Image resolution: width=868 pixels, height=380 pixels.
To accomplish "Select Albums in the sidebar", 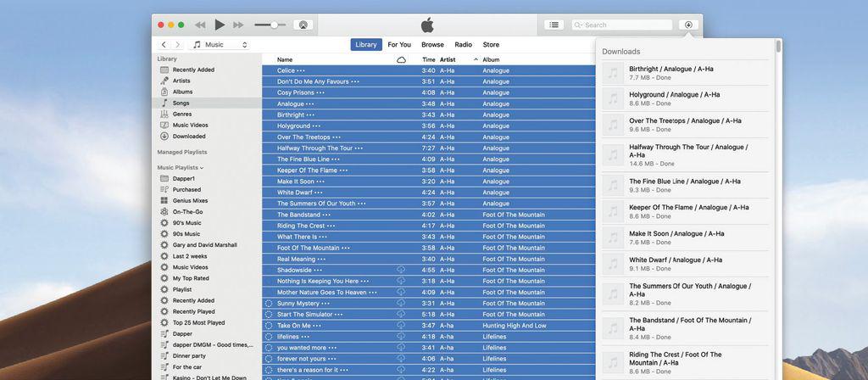I will click(207, 92).
